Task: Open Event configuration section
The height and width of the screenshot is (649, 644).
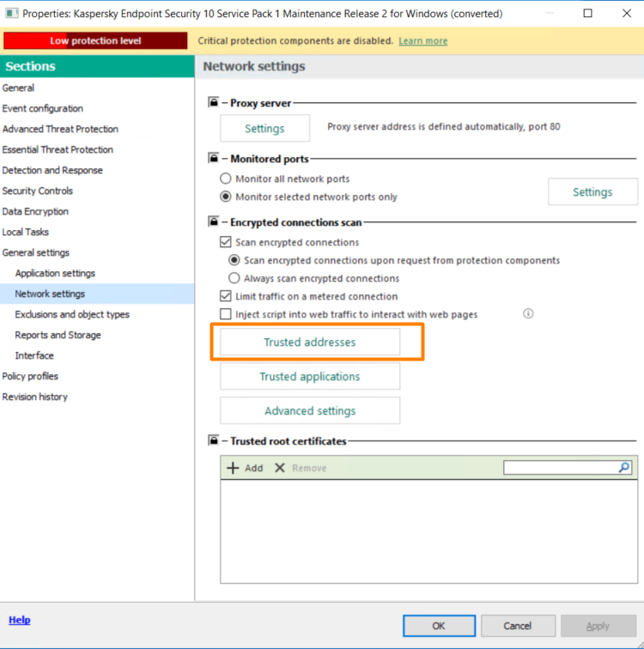Action: pyautogui.click(x=43, y=108)
